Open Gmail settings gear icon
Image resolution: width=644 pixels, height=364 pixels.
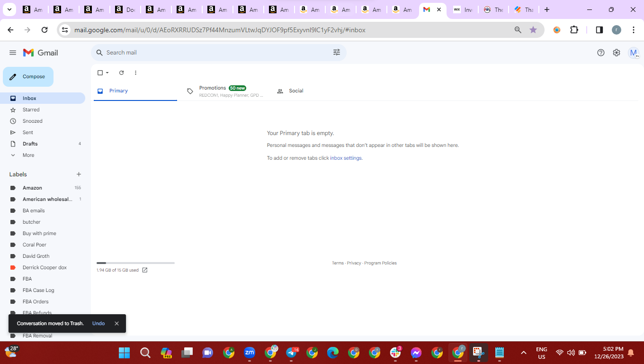pos(617,53)
